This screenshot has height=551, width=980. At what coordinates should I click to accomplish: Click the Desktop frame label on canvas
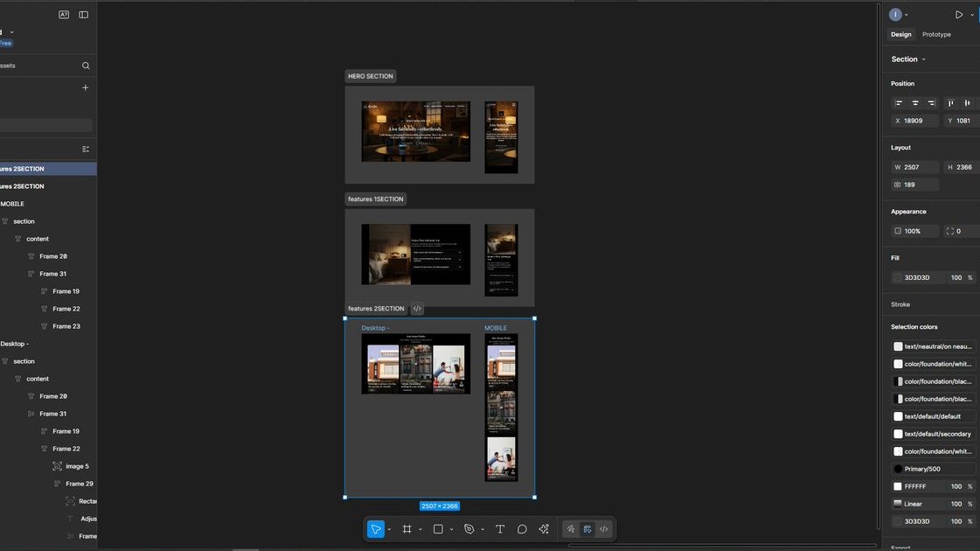375,328
